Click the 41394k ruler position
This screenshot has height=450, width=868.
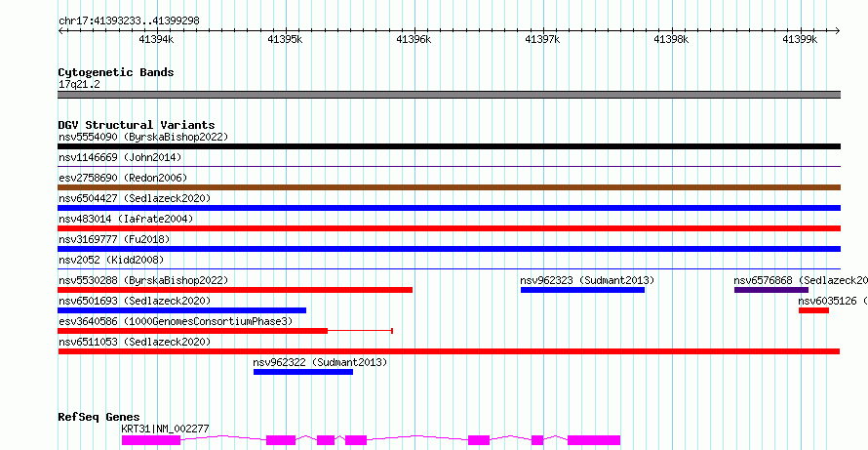pyautogui.click(x=157, y=39)
